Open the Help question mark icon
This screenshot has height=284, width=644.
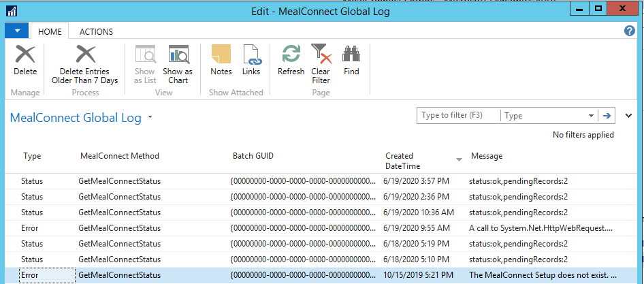click(630, 31)
